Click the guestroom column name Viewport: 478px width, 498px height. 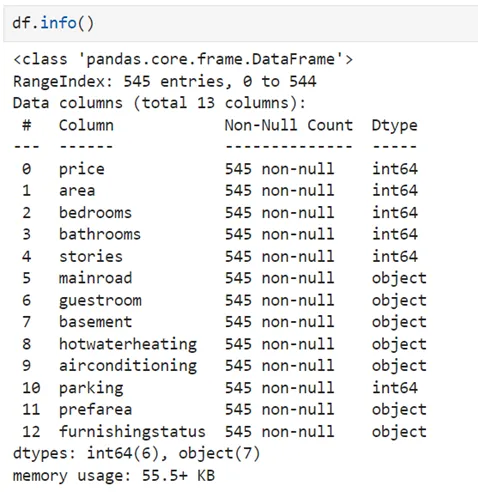tap(100, 301)
